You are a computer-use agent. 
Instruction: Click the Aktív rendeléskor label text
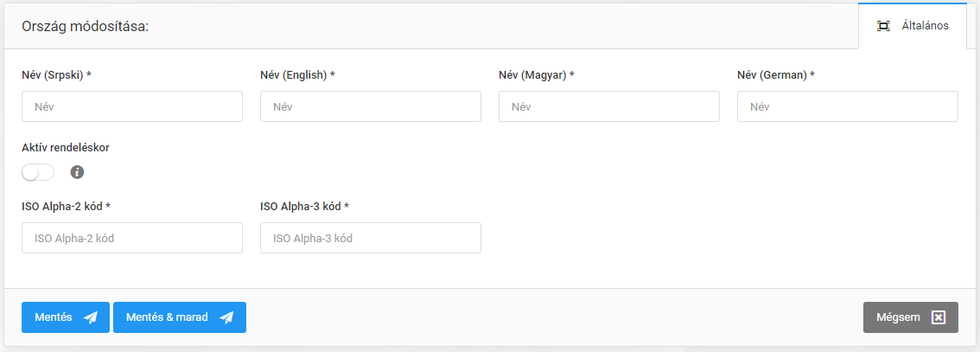click(x=66, y=148)
